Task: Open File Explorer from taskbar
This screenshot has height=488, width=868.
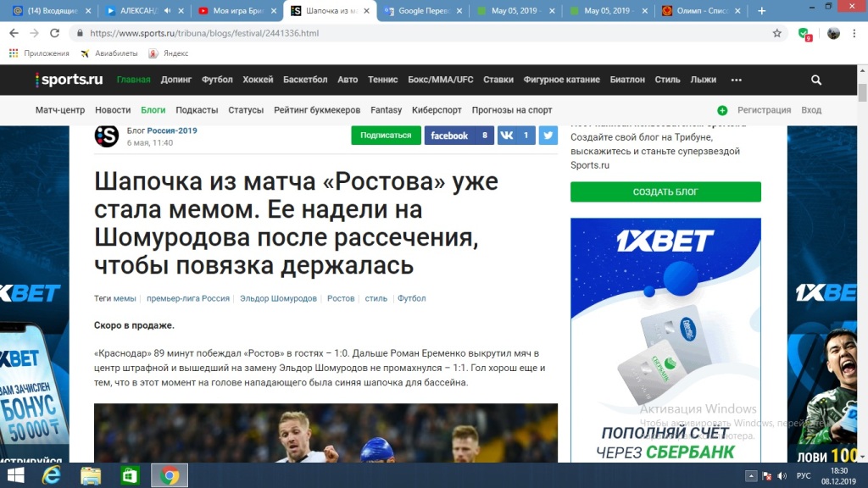Action: pyautogui.click(x=91, y=475)
